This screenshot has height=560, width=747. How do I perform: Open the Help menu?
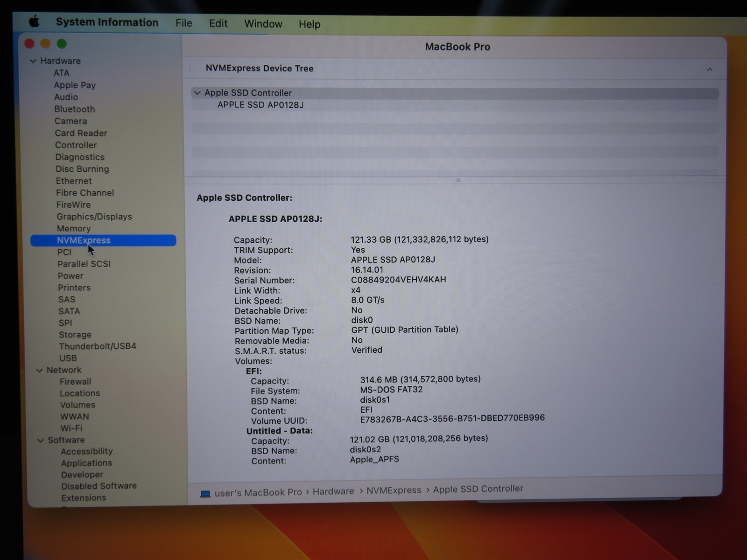click(x=309, y=24)
